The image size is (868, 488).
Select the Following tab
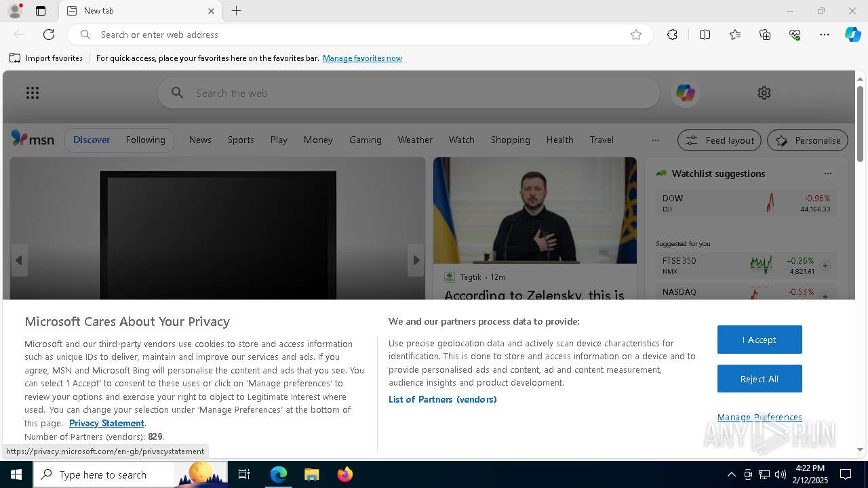pos(145,140)
